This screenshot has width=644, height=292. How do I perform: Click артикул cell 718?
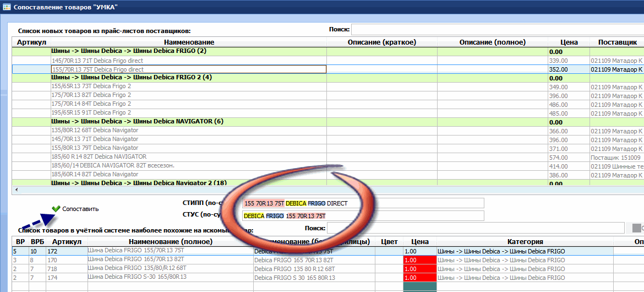click(x=67, y=268)
